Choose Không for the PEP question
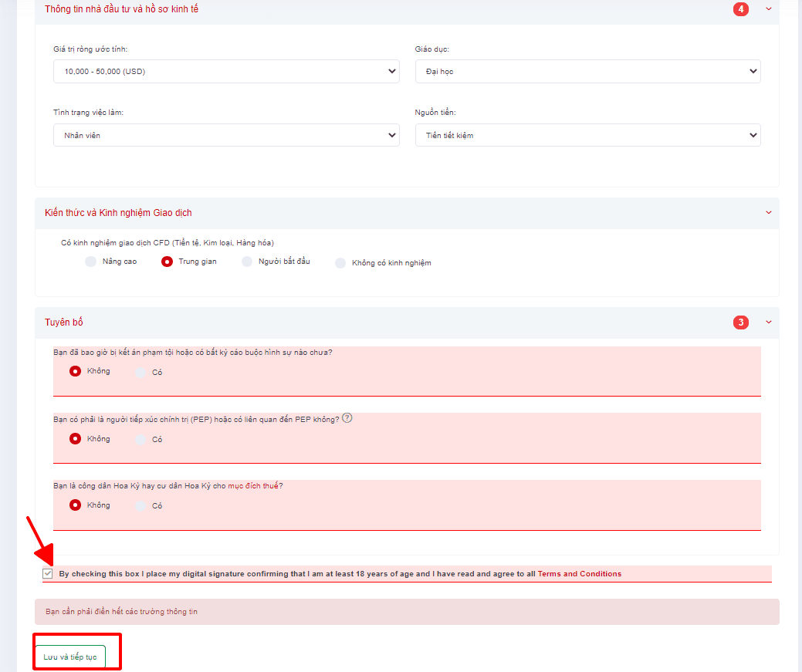The image size is (802, 672). tap(75, 438)
